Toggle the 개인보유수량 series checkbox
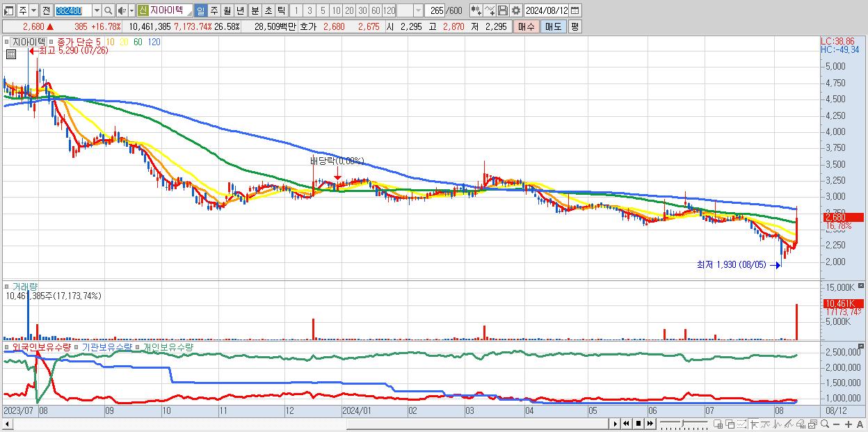The image size is (868, 432). [138, 346]
